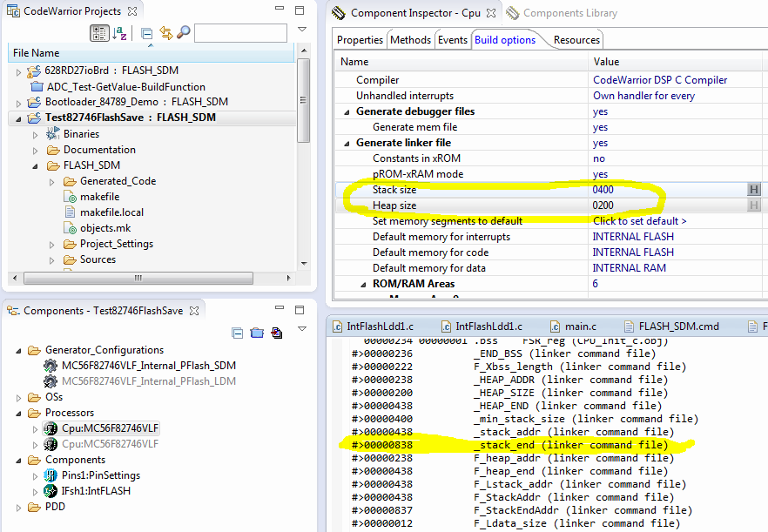Click the horizontal scrollbar in Projects panel
This screenshot has height=532, width=768.
[138, 278]
